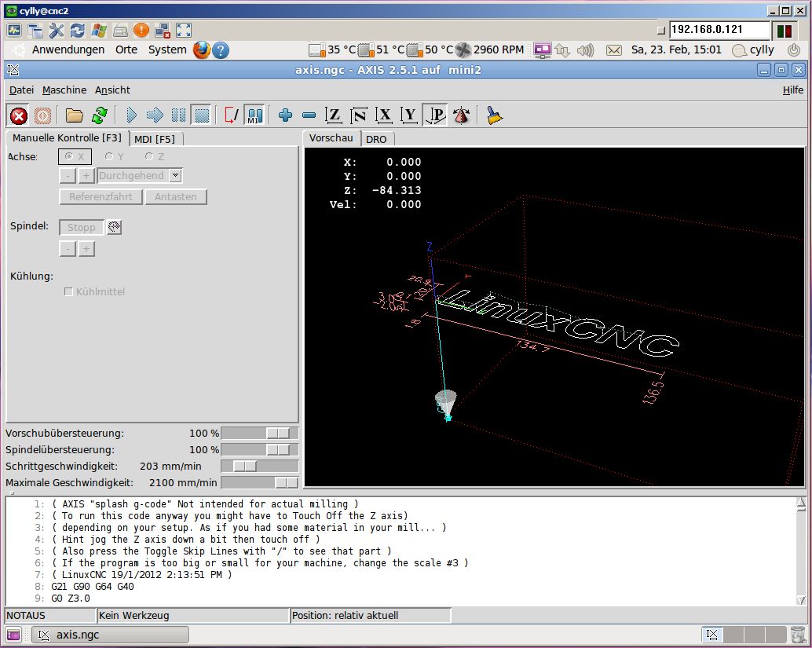812x648 pixels.
Task: Select axis.ngc in the taskbar
Action: pyautogui.click(x=110, y=635)
